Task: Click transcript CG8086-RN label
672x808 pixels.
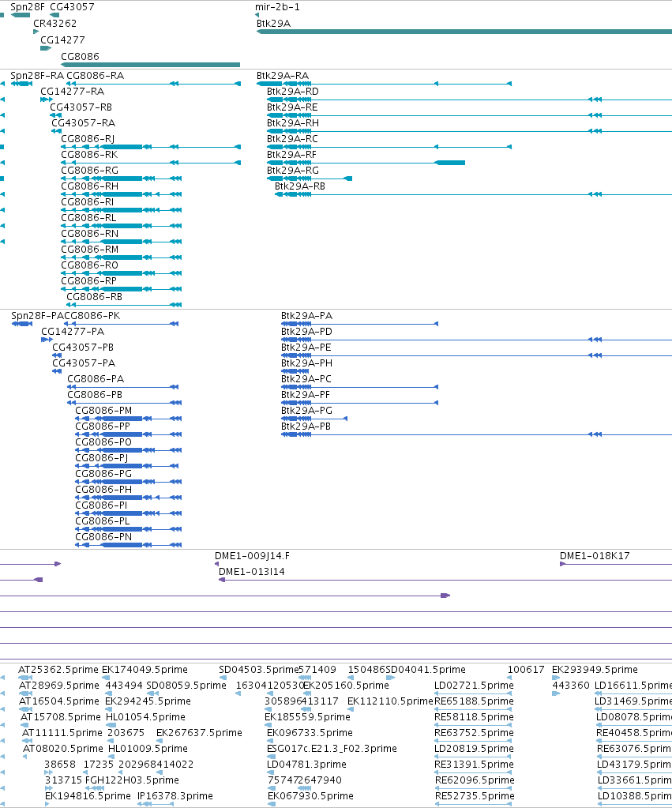Action: click(90, 234)
